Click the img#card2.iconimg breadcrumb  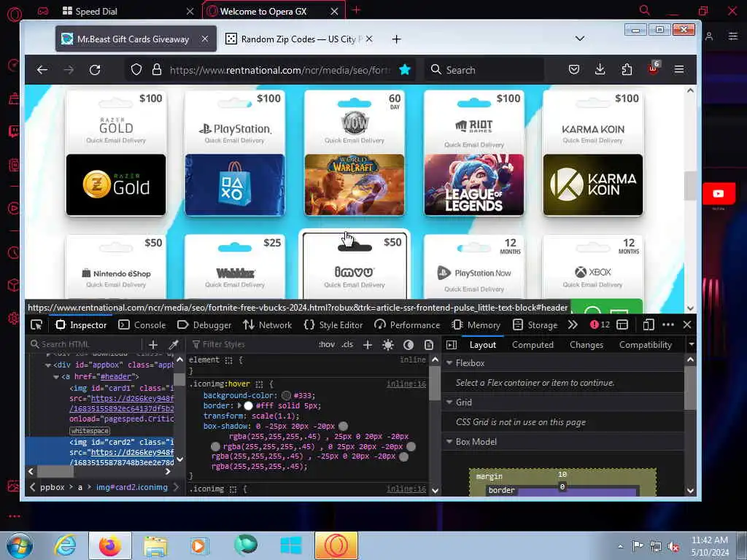pos(132,487)
